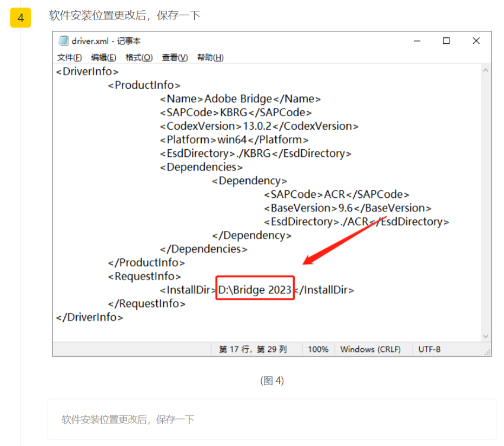Click the <Dependencies> opening tag line

[x=201, y=167]
